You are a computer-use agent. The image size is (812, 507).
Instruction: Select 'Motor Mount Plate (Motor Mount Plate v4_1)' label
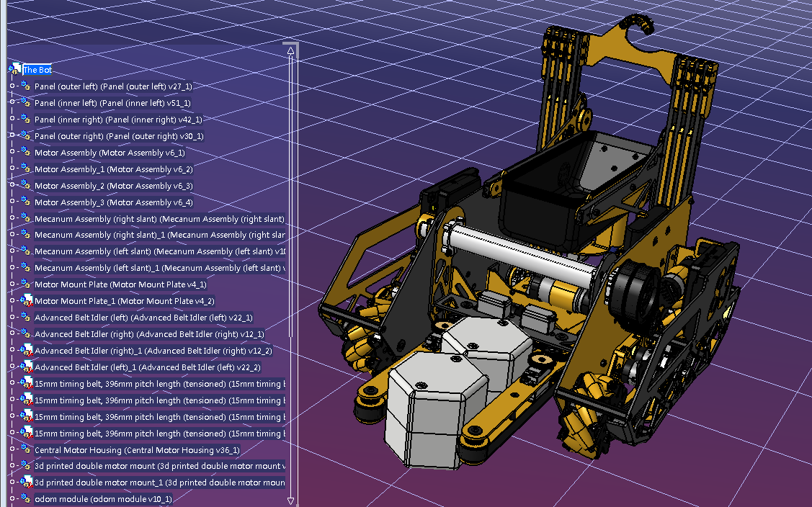point(120,284)
